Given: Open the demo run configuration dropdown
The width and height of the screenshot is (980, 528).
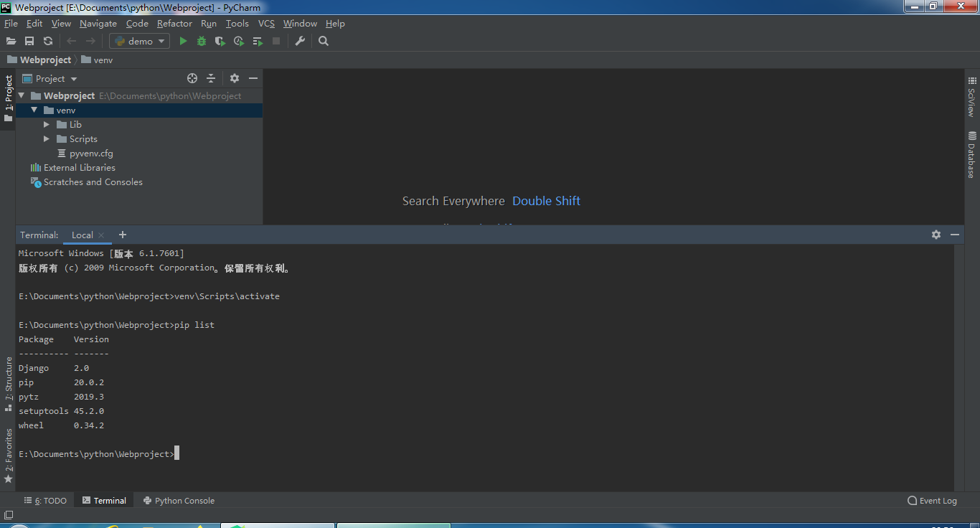Looking at the screenshot, I should pyautogui.click(x=139, y=42).
